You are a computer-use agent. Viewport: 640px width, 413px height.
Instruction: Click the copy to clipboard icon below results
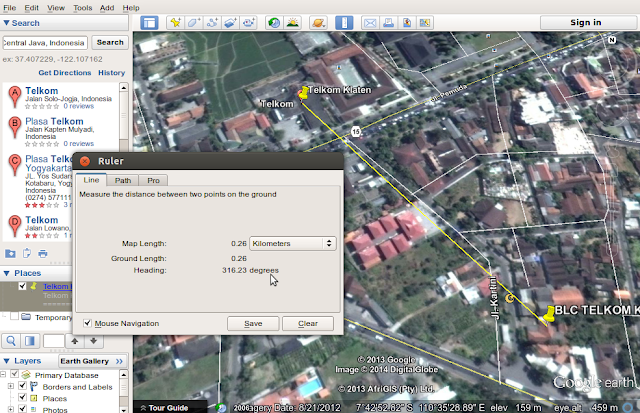point(27,253)
